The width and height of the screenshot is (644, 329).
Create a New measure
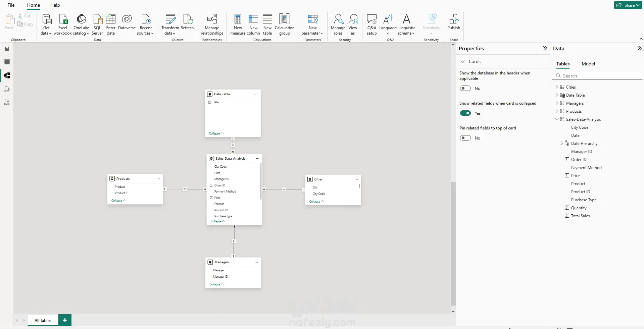pos(238,24)
